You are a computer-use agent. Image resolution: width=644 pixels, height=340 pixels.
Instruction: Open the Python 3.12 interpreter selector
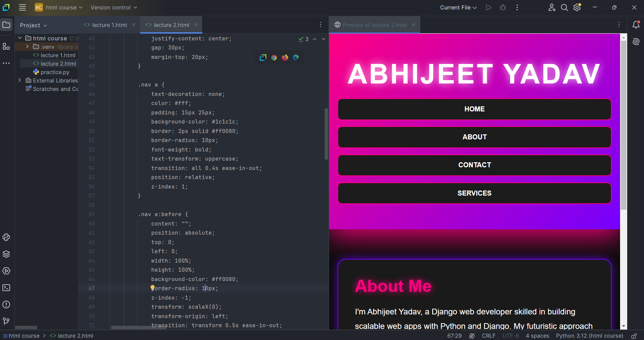589,336
